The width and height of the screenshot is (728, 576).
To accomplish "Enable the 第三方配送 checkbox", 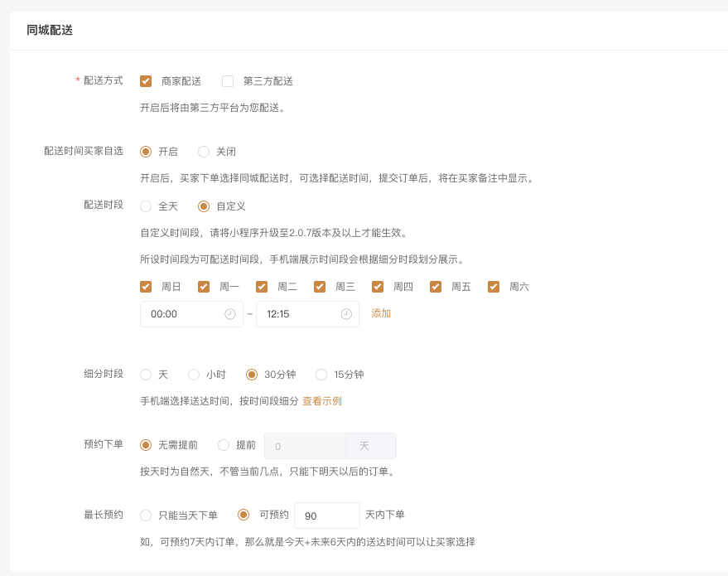I will 228,81.
